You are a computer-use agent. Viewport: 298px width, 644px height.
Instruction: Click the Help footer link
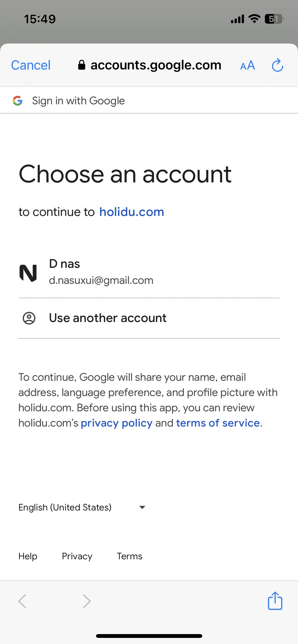coord(28,556)
